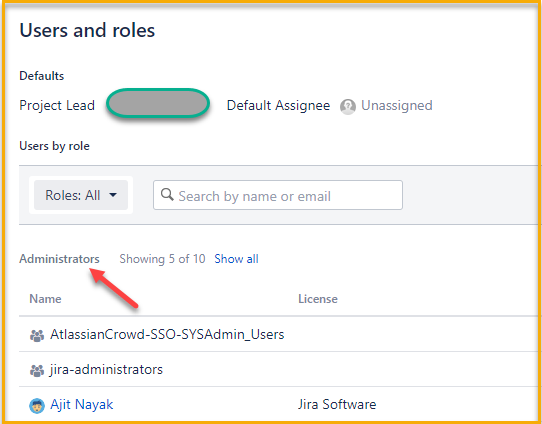542x424 pixels.
Task: Focus the Search by name or email field
Action: pyautogui.click(x=278, y=195)
